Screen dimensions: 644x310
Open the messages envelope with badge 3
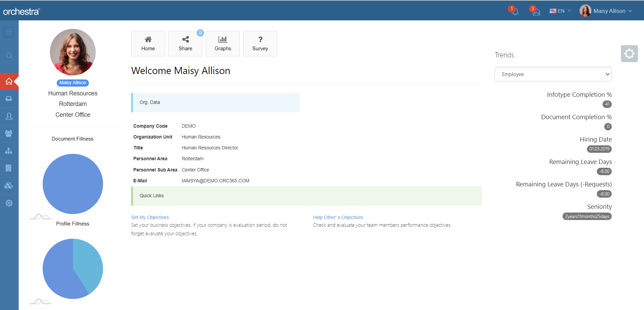click(537, 11)
